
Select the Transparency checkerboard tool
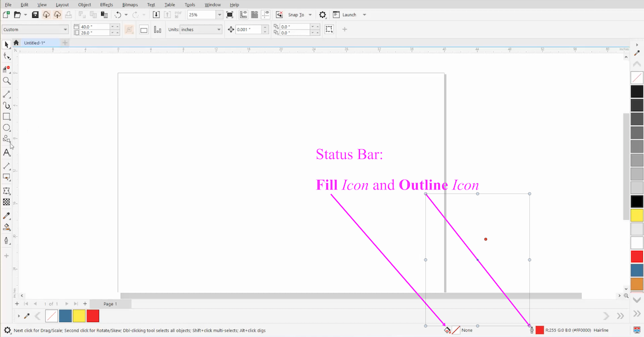7,202
